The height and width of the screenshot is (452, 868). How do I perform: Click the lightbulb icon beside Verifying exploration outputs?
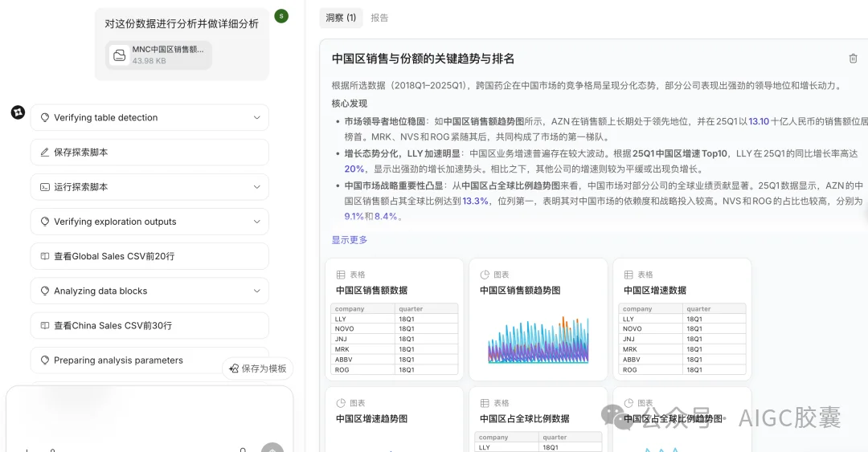[x=45, y=222]
